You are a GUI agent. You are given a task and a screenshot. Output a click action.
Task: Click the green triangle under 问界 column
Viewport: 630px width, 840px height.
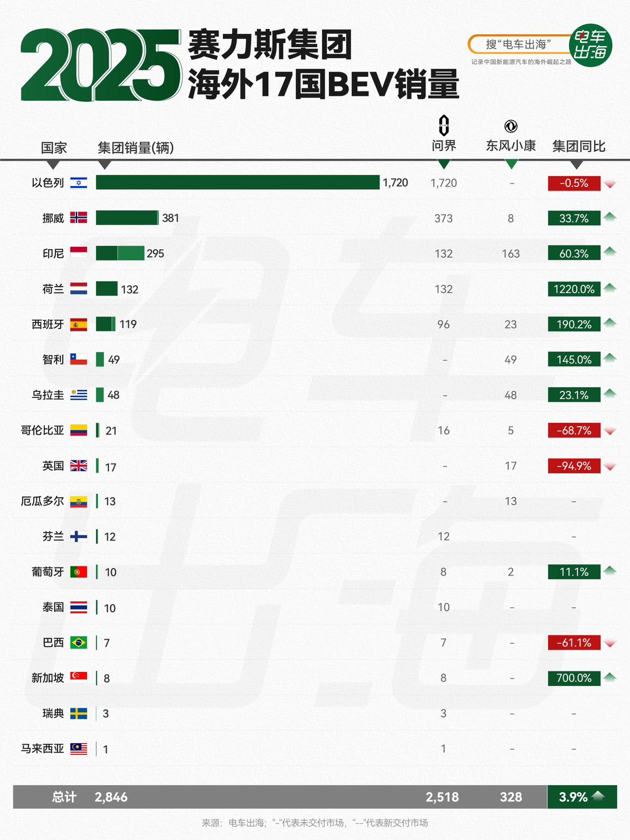[x=444, y=164]
